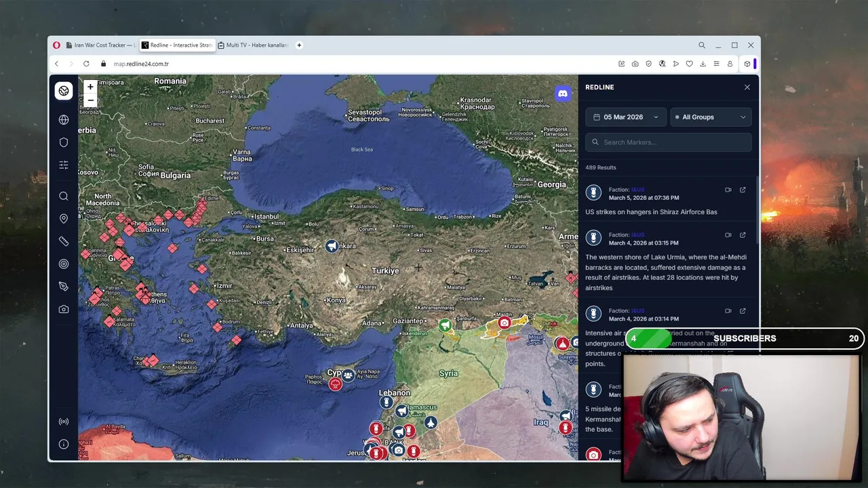Open browser downloads icon

(703, 64)
